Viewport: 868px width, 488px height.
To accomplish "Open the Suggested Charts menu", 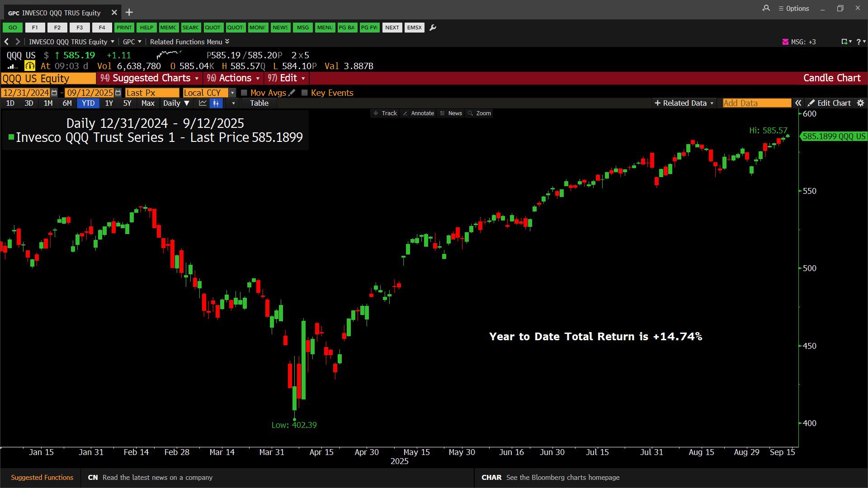I will [150, 78].
